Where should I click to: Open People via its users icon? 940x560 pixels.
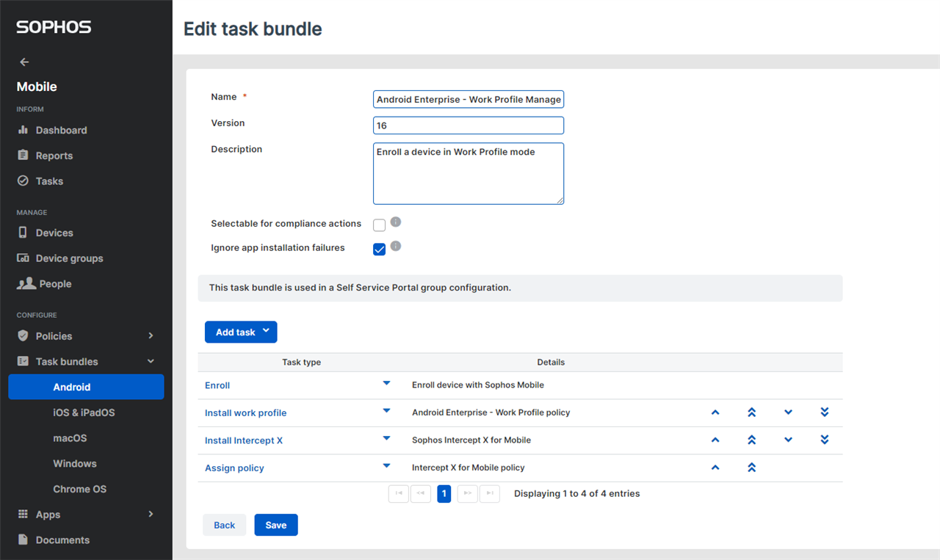[26, 283]
